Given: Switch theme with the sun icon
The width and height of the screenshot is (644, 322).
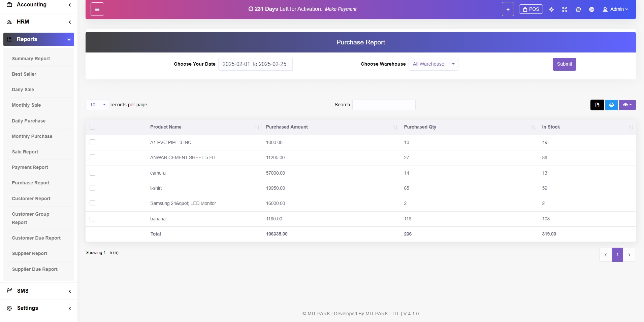Looking at the screenshot, I should pyautogui.click(x=551, y=9).
